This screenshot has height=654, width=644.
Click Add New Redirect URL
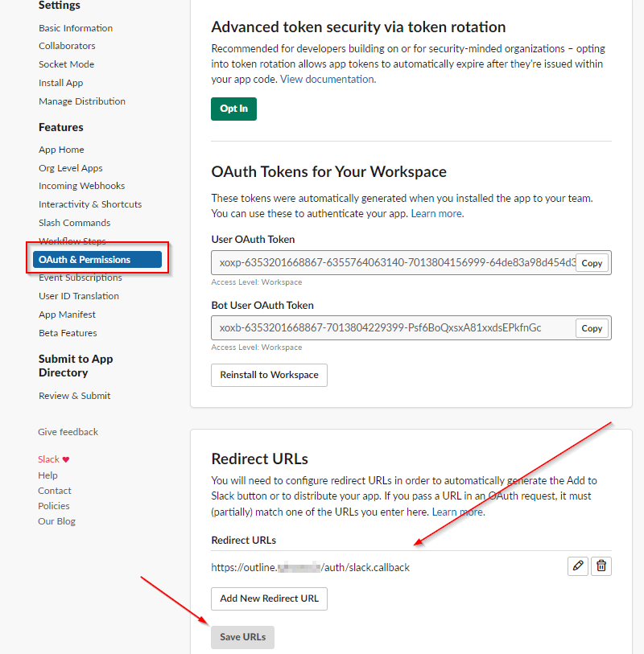click(x=269, y=598)
